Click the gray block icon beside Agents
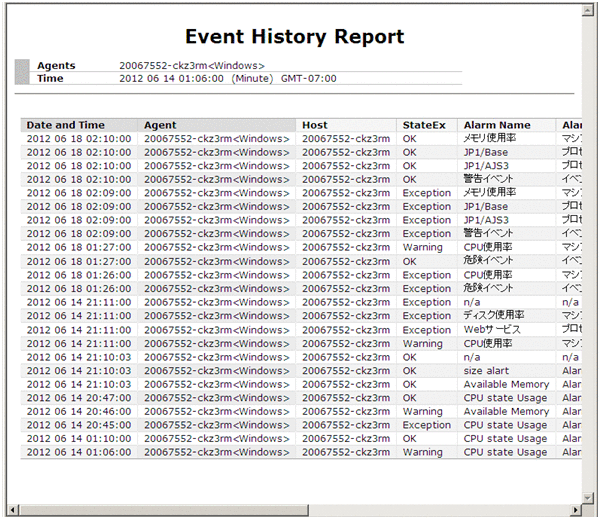The height and width of the screenshot is (519, 601). tap(21, 71)
